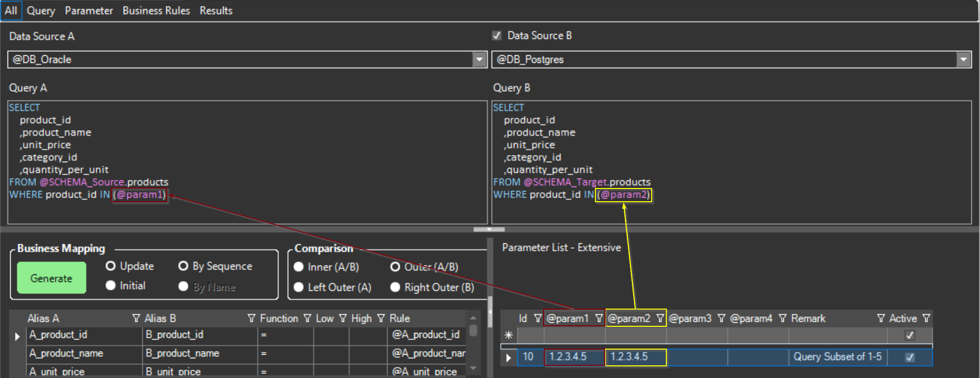The image size is (980, 378).
Task: Click the green Generate button
Action: click(51, 278)
